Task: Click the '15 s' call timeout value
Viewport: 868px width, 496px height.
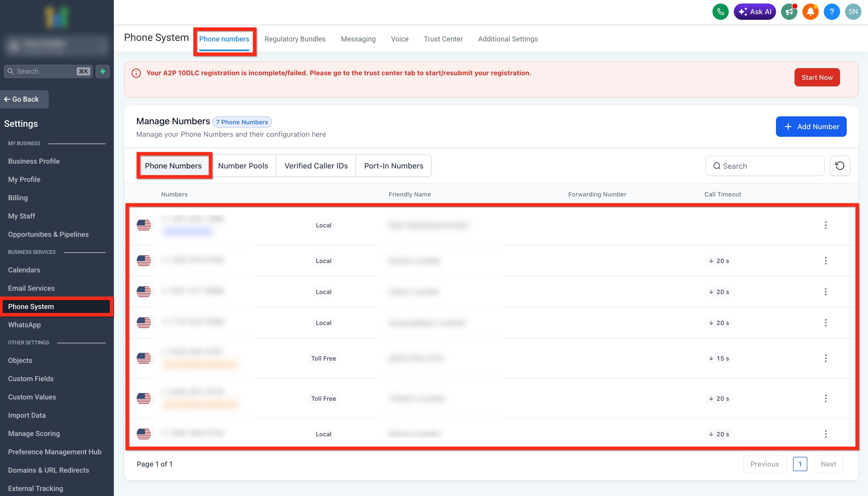Action: click(x=719, y=358)
